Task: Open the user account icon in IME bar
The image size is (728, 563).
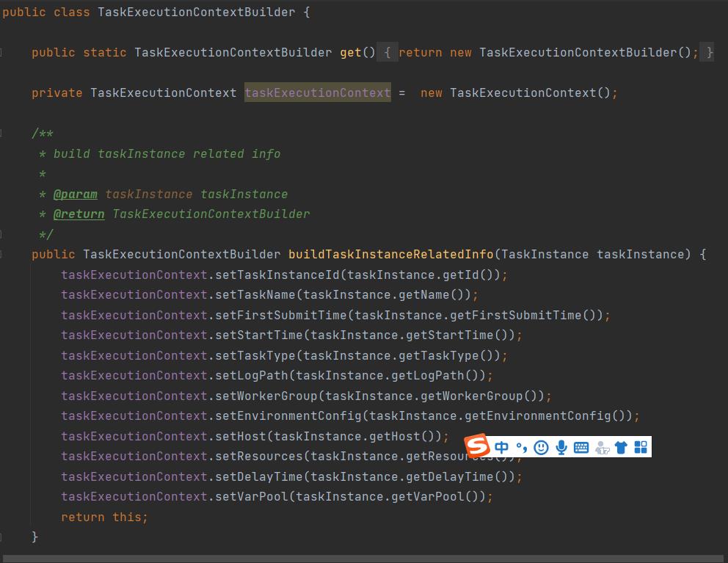Action: tap(602, 448)
